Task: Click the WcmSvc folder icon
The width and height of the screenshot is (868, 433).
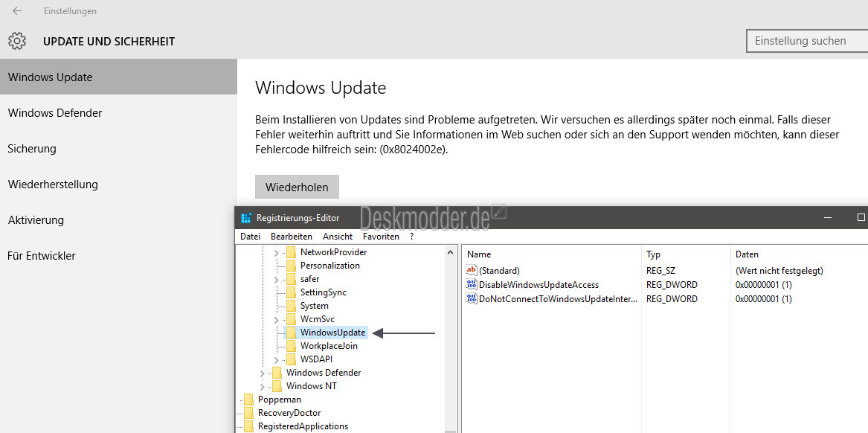Action: pos(291,319)
